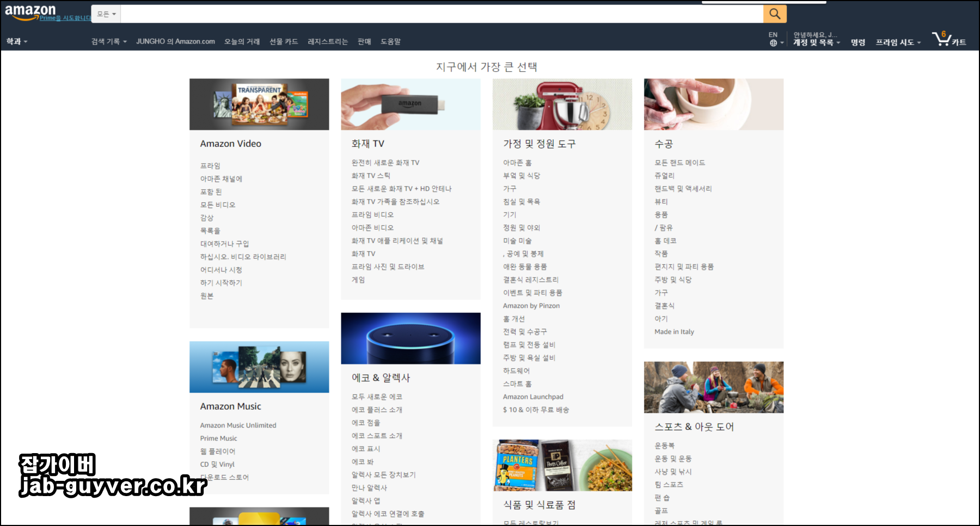Select Made in Italy link
This screenshot has height=526, width=980.
pos(674,332)
